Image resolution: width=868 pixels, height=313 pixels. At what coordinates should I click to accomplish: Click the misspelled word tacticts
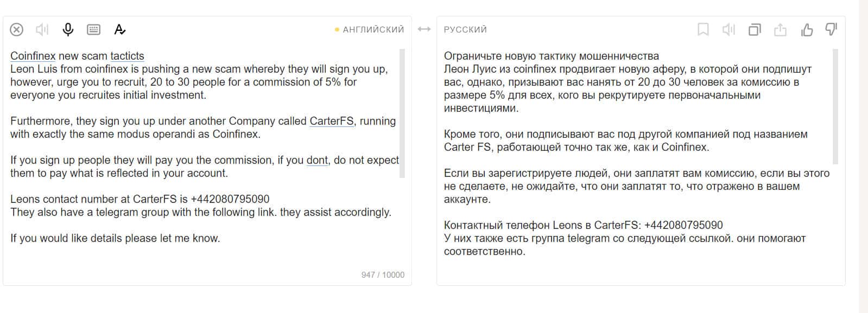127,56
